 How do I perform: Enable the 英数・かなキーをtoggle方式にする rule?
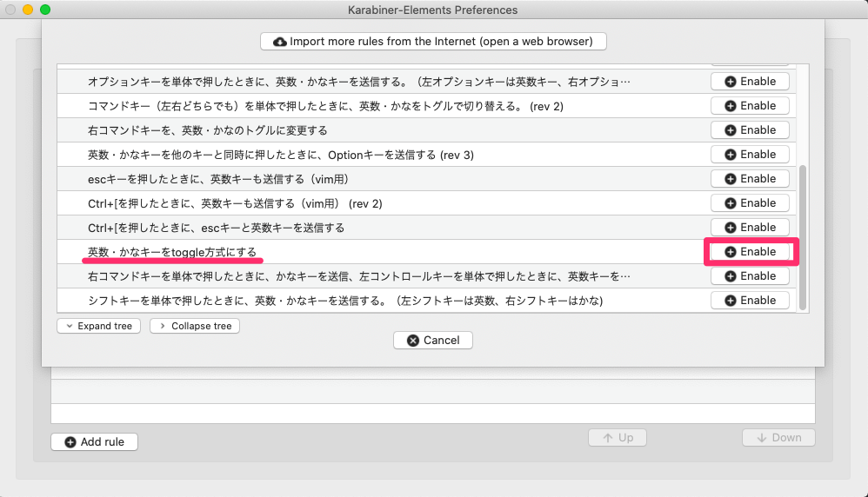[750, 251]
